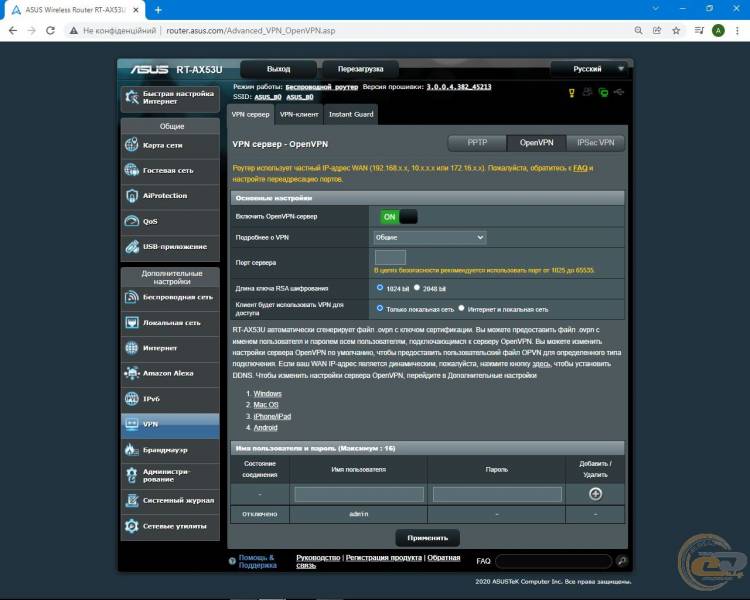This screenshot has height=600, width=750.
Task: Open the Android setup link
Action: point(265,428)
